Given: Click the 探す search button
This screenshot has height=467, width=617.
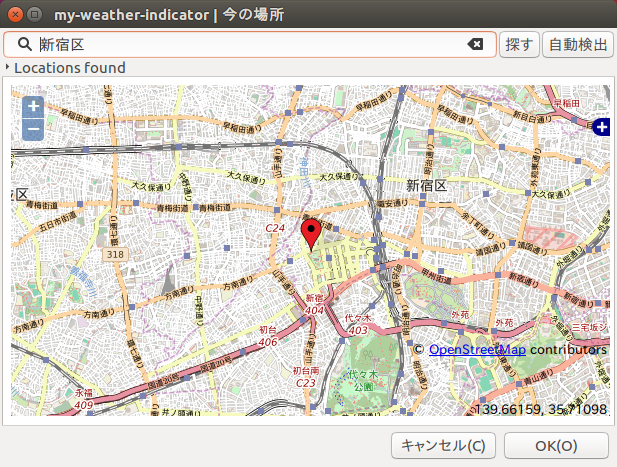Looking at the screenshot, I should click(x=519, y=44).
